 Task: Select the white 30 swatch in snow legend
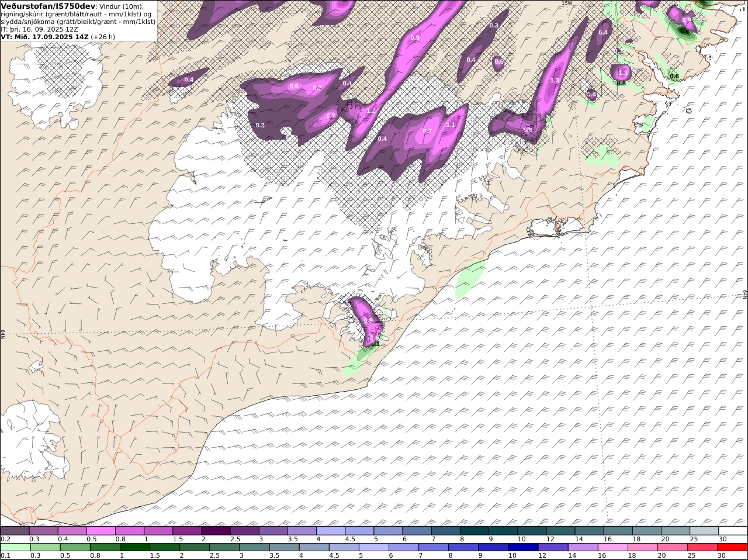(733, 530)
